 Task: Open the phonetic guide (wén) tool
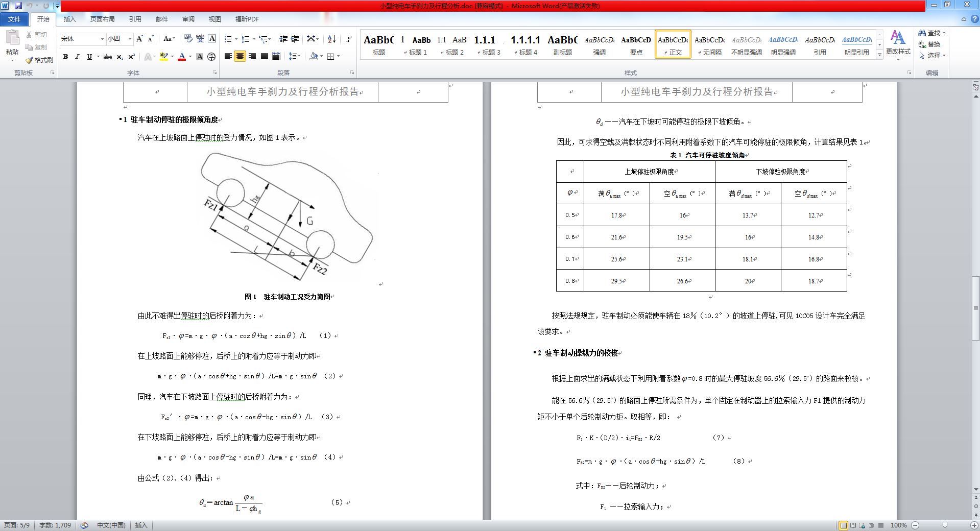200,39
